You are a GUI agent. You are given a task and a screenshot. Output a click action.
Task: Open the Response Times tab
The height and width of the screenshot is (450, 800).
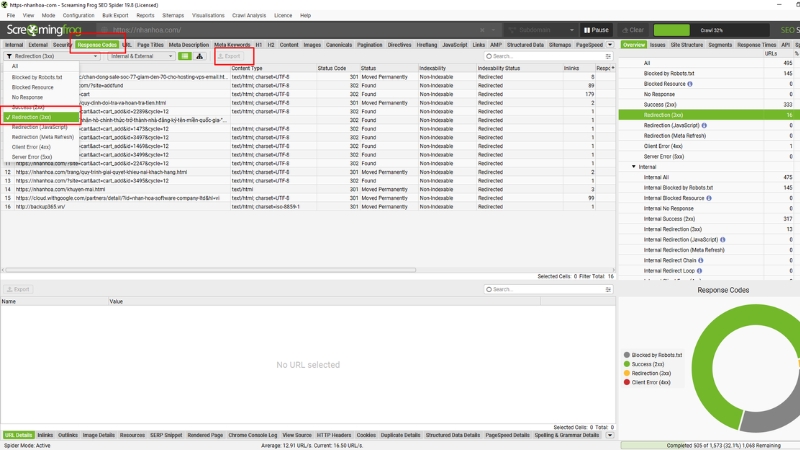click(757, 45)
